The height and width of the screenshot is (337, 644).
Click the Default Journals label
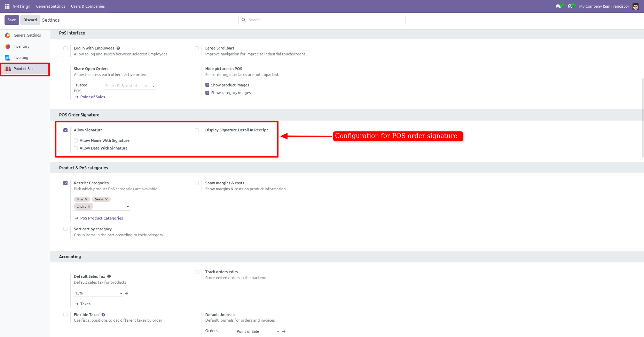pos(220,315)
